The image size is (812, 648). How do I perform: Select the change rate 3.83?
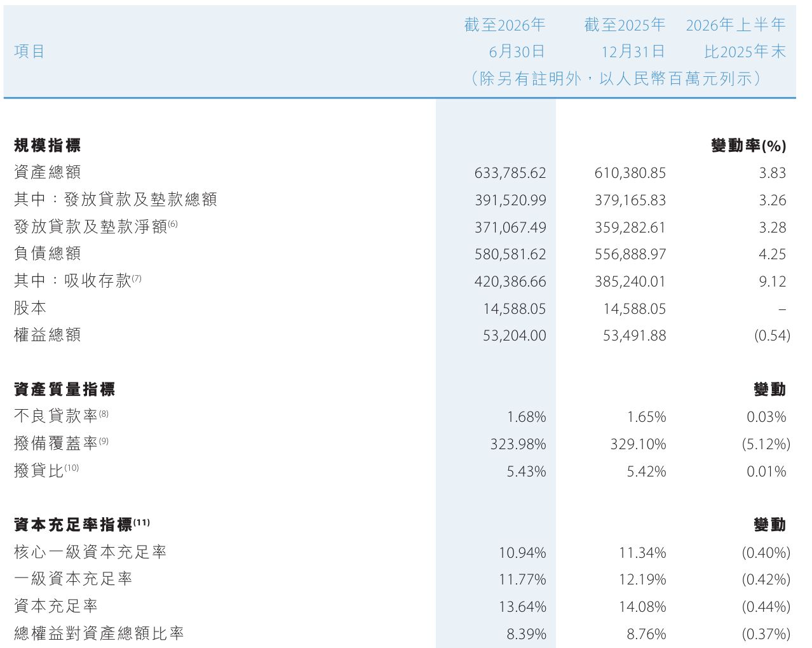[773, 173]
